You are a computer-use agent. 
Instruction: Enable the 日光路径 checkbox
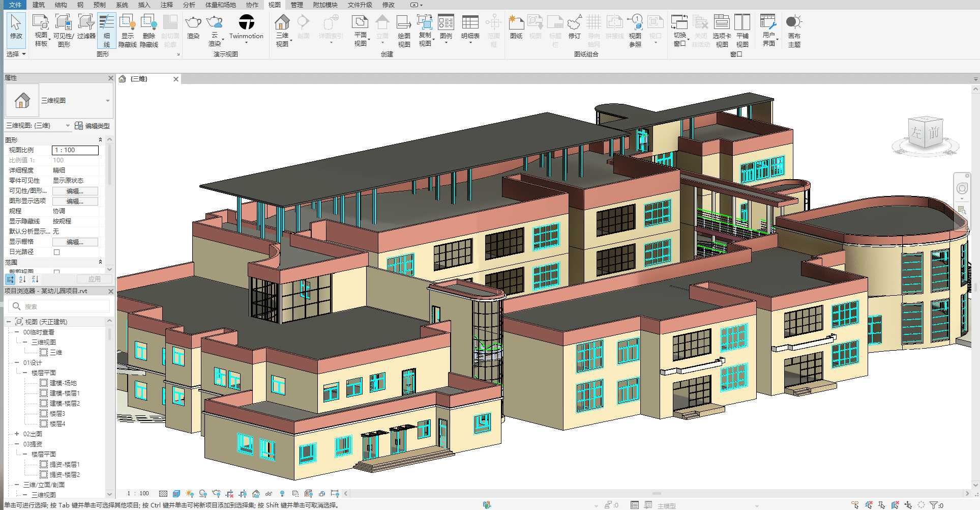click(x=57, y=252)
